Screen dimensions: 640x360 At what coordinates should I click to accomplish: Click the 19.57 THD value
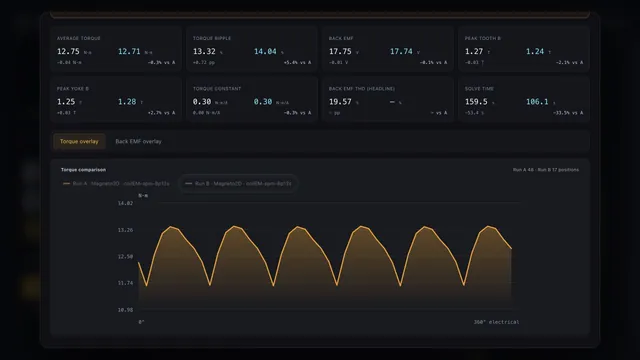tap(340, 102)
